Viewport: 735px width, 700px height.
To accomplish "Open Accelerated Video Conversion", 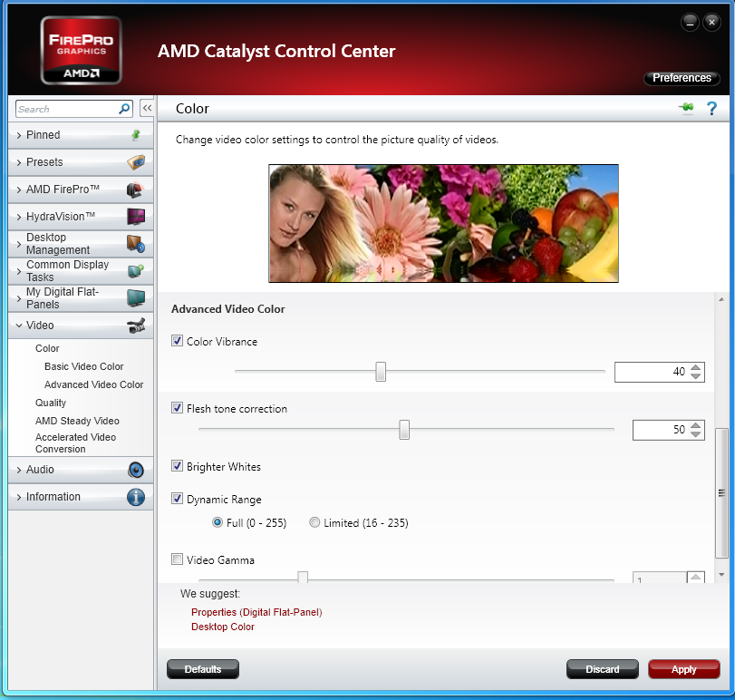I will coord(75,443).
